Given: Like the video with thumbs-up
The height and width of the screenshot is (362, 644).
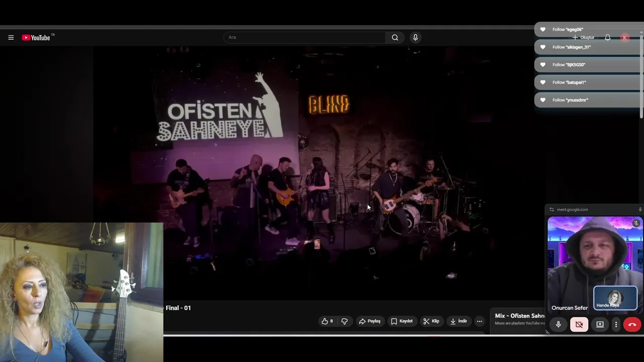Looking at the screenshot, I should point(328,321).
